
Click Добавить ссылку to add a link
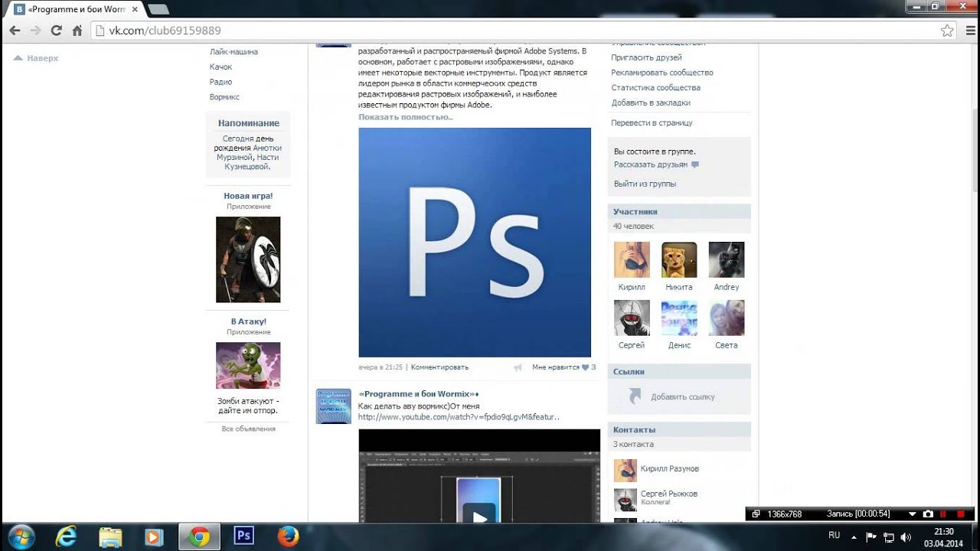(x=683, y=397)
